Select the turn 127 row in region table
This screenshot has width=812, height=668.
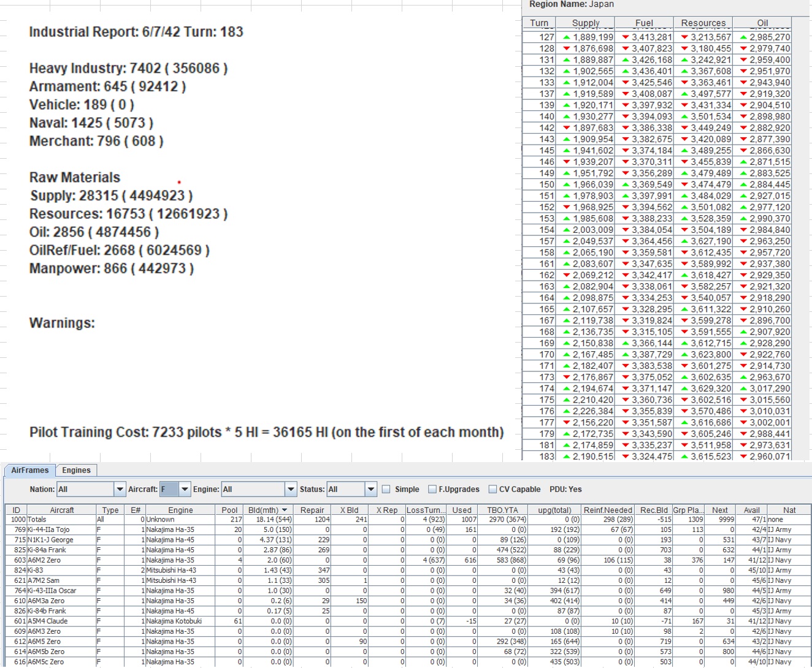(657, 37)
